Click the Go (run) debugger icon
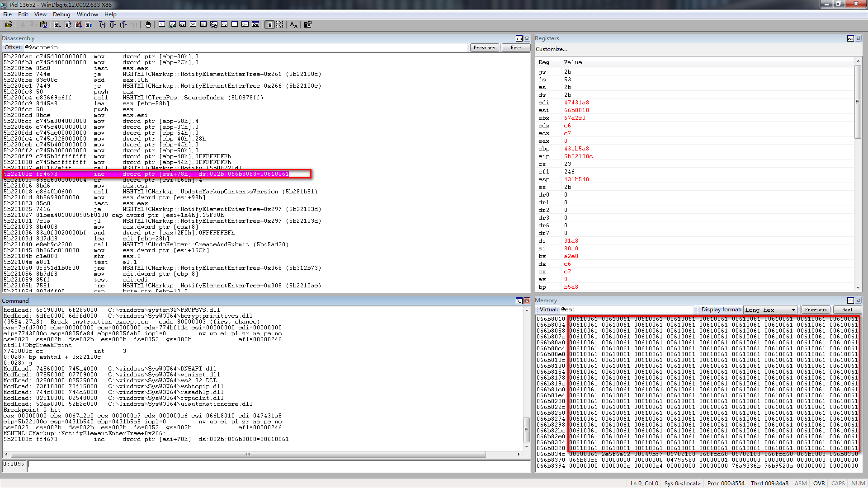 pos(58,25)
